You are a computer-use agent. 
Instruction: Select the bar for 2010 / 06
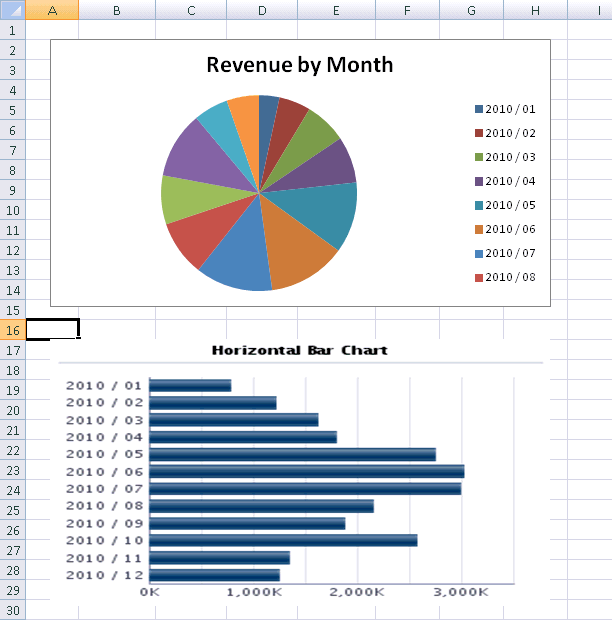point(307,472)
